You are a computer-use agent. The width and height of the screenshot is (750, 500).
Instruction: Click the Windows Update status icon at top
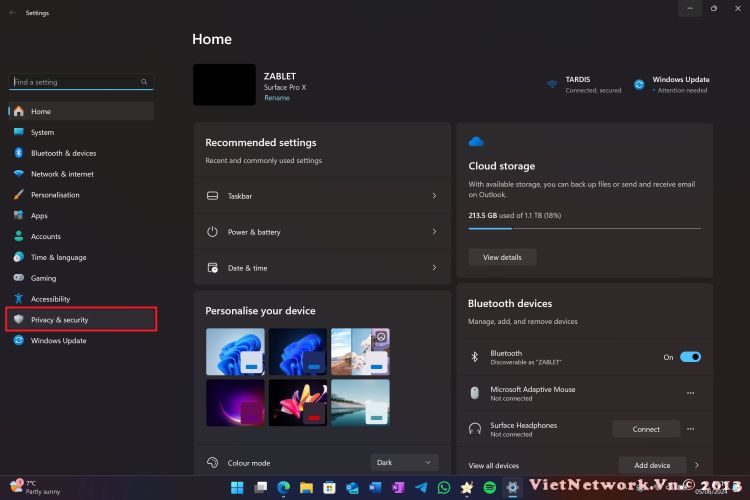coord(639,84)
